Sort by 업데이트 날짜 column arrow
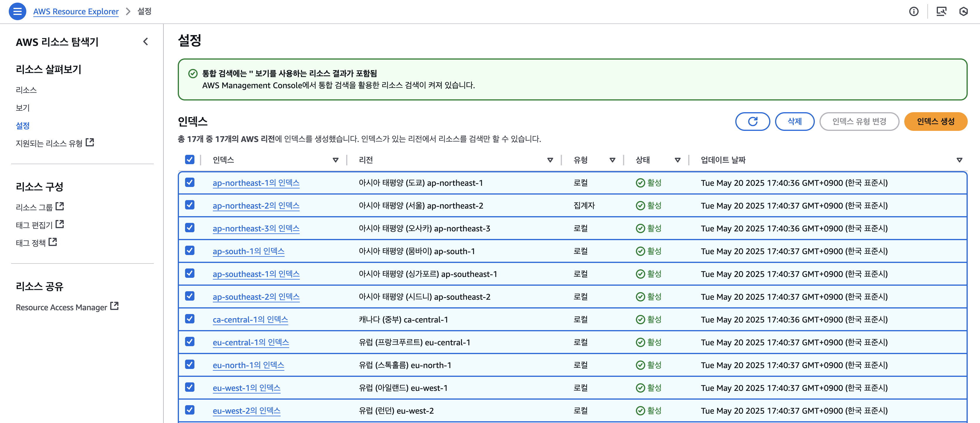The height and width of the screenshot is (423, 980). pos(959,160)
